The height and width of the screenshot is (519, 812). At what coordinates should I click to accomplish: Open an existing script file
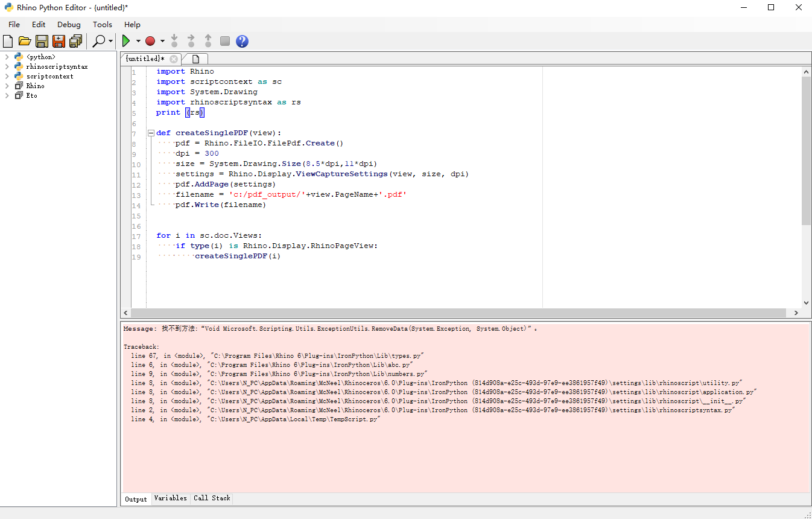25,41
